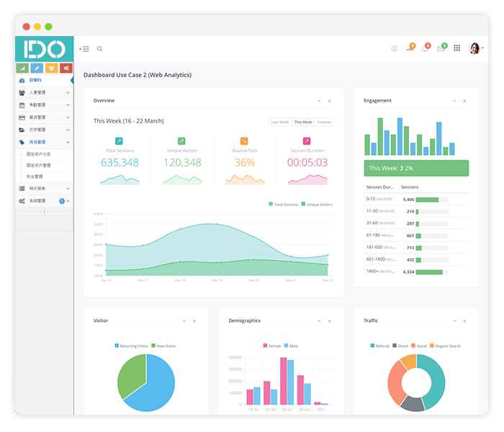The image size is (504, 432).
Task: Toggle Male legend in Demographics
Action: 291,346
